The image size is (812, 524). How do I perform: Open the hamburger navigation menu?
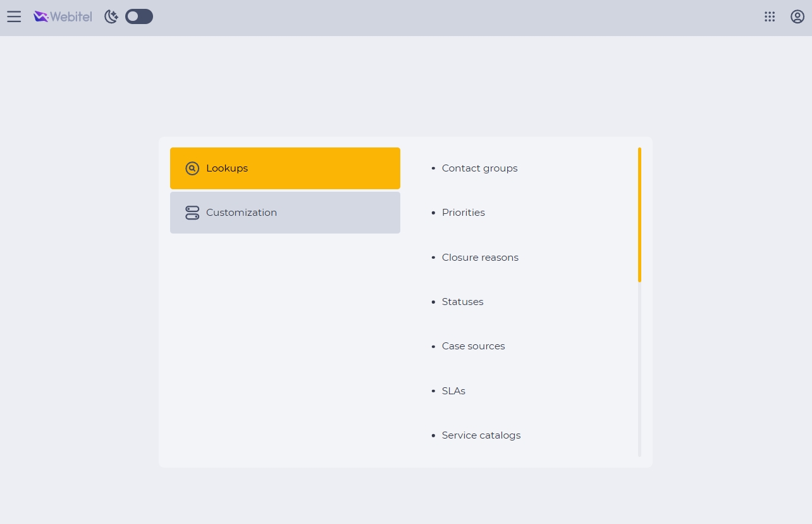tap(14, 17)
